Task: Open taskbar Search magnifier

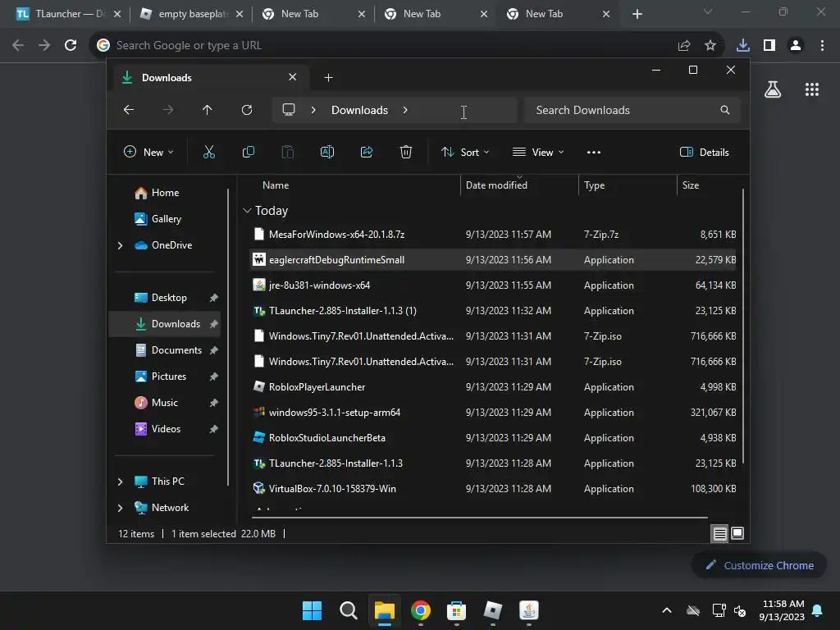Action: point(348,610)
